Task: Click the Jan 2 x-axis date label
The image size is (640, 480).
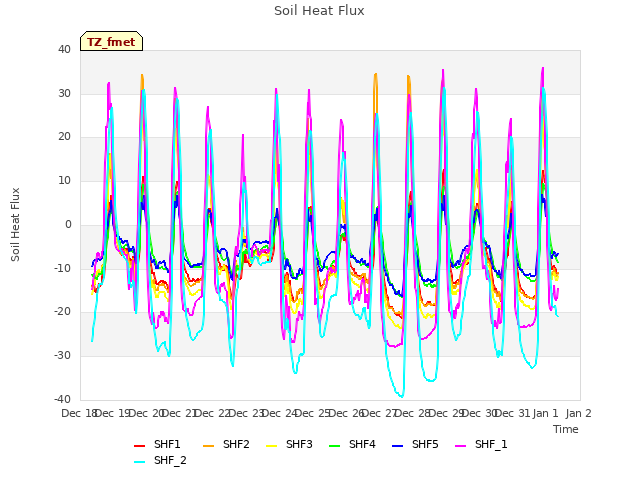Action: click(578, 413)
